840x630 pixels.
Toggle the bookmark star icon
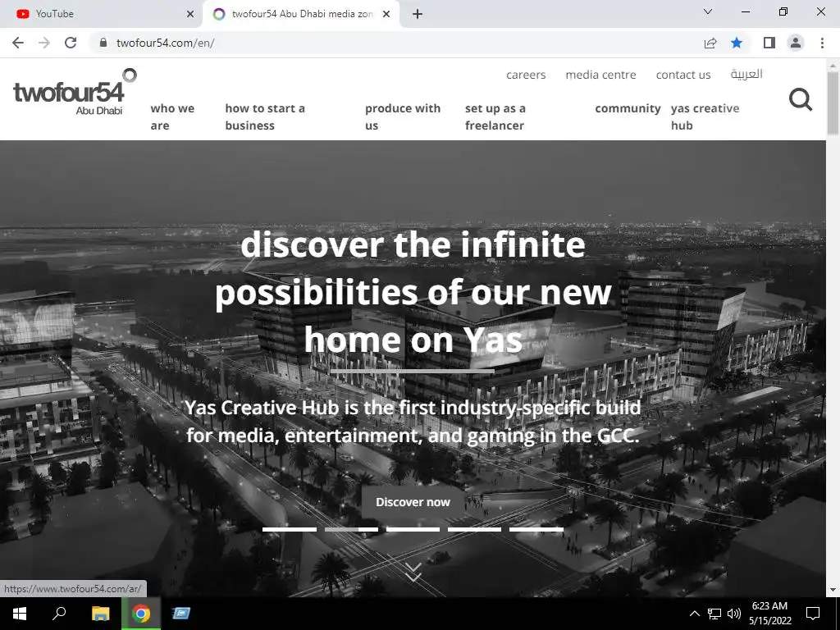click(x=737, y=43)
